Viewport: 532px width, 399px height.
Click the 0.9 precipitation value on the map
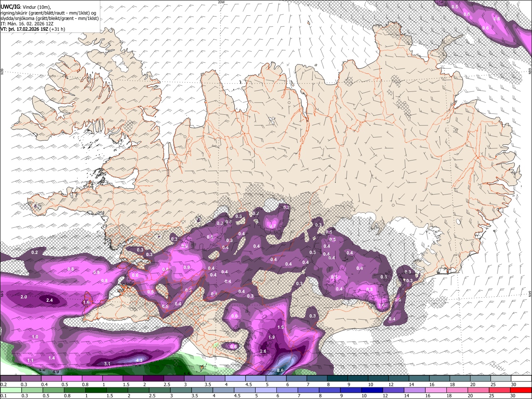point(187,267)
